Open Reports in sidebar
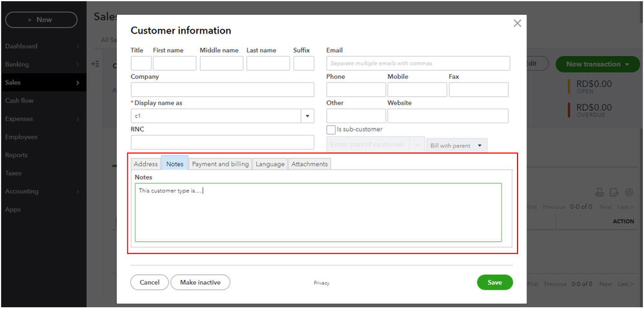The width and height of the screenshot is (644, 309). pyautogui.click(x=16, y=155)
